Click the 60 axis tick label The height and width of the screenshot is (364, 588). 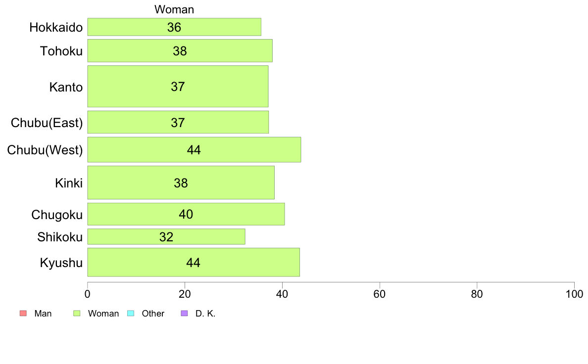pyautogui.click(x=380, y=294)
